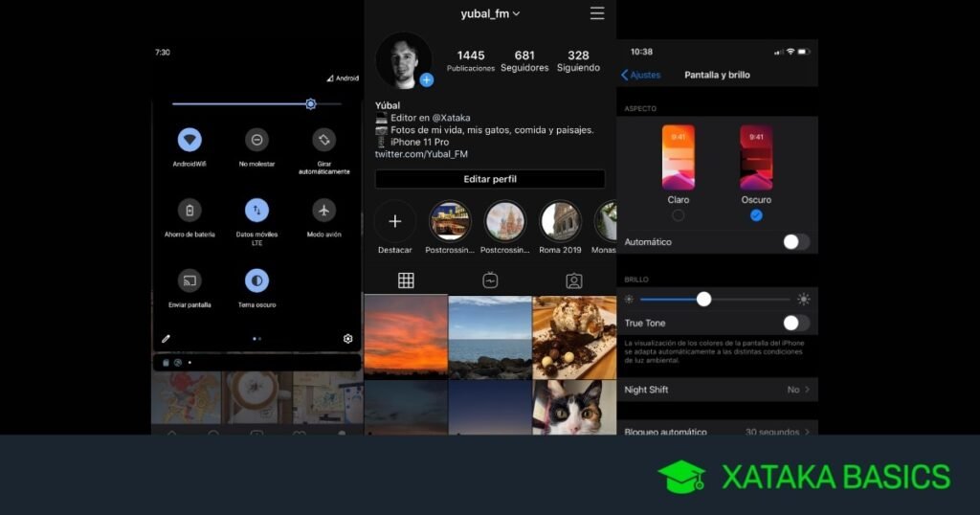This screenshot has width=980, height=515.
Task: Open the Night Shift row
Action: click(718, 390)
